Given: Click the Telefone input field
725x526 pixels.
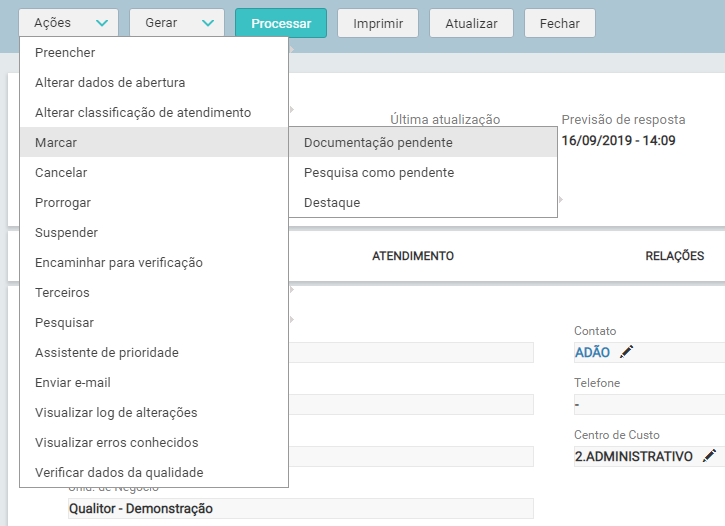Looking at the screenshot, I should (649, 404).
